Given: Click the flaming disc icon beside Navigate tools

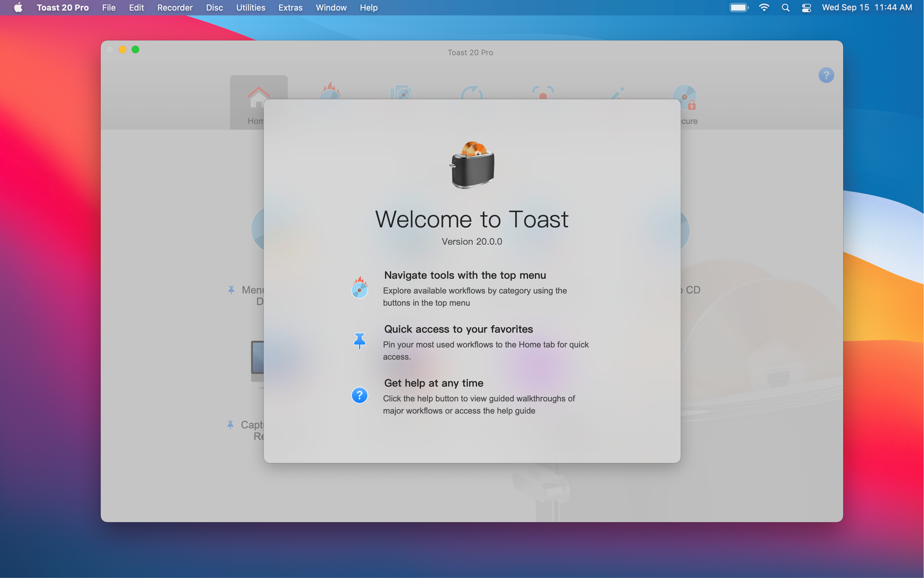Looking at the screenshot, I should pos(359,287).
